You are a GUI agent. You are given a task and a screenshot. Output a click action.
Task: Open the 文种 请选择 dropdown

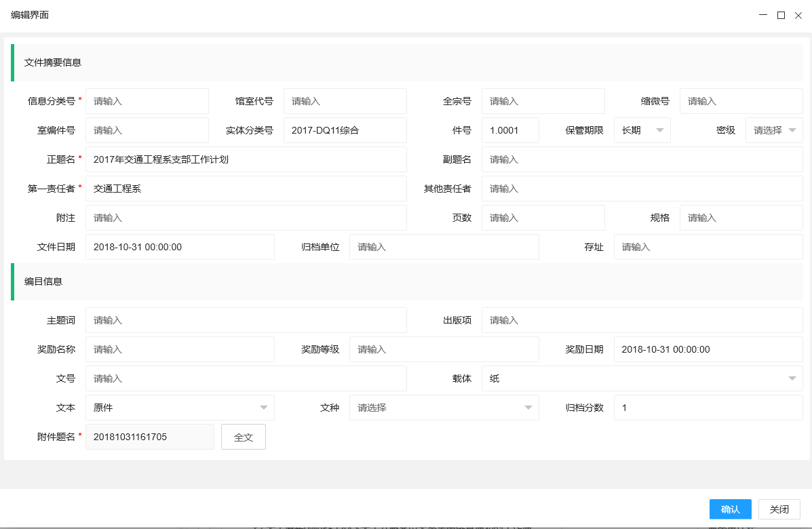click(444, 408)
